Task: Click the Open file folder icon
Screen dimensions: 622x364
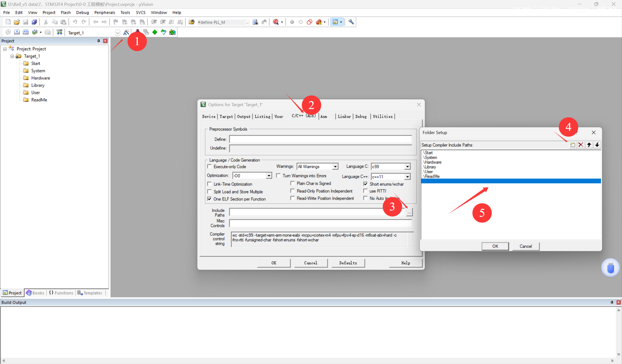Action: point(17,22)
